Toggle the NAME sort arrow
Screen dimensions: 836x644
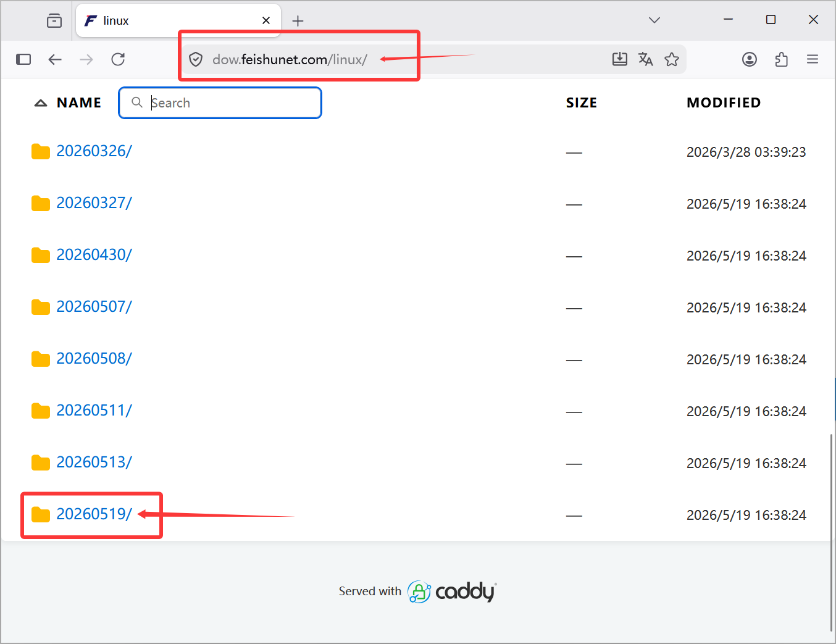41,103
